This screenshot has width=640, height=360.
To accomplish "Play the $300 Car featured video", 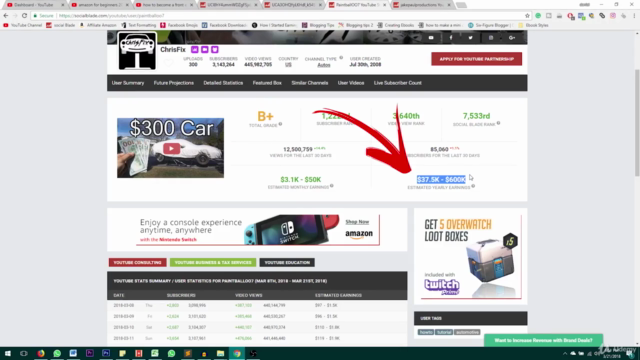I will (171, 149).
